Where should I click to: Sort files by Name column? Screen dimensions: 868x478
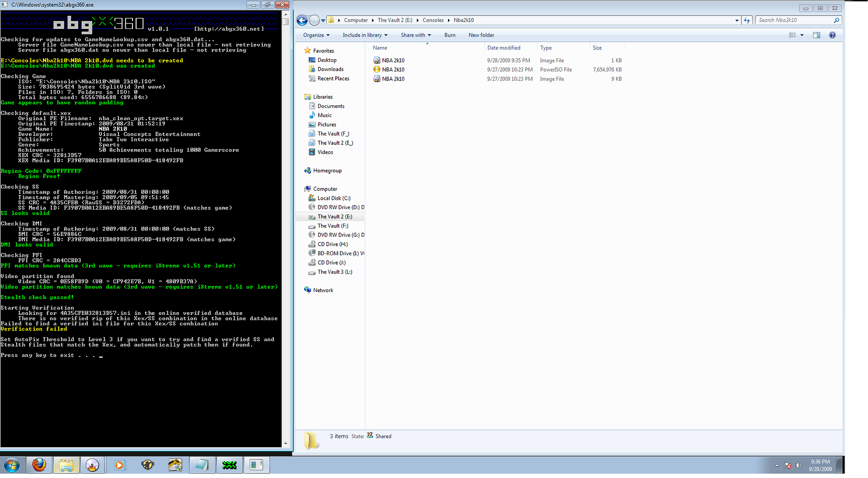pos(426,48)
